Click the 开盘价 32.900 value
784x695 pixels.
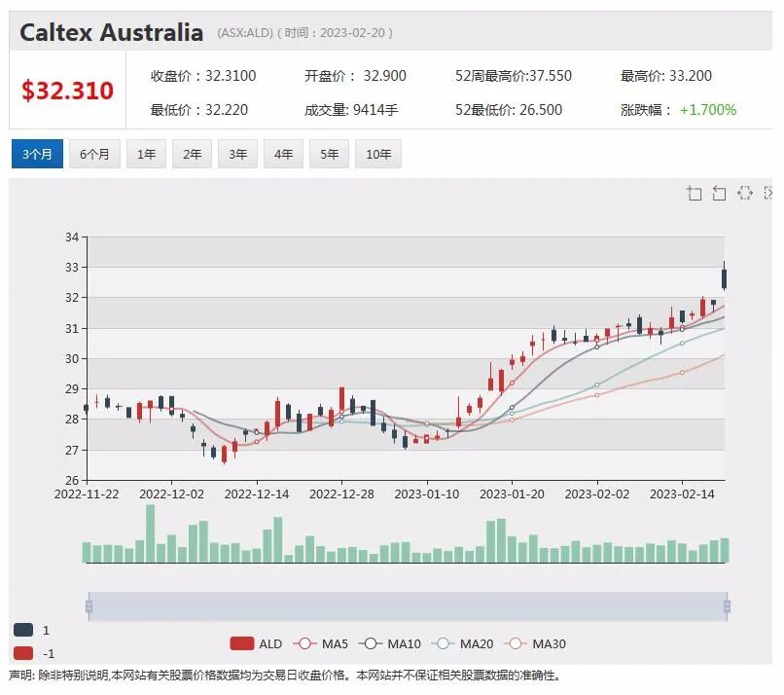(x=355, y=76)
